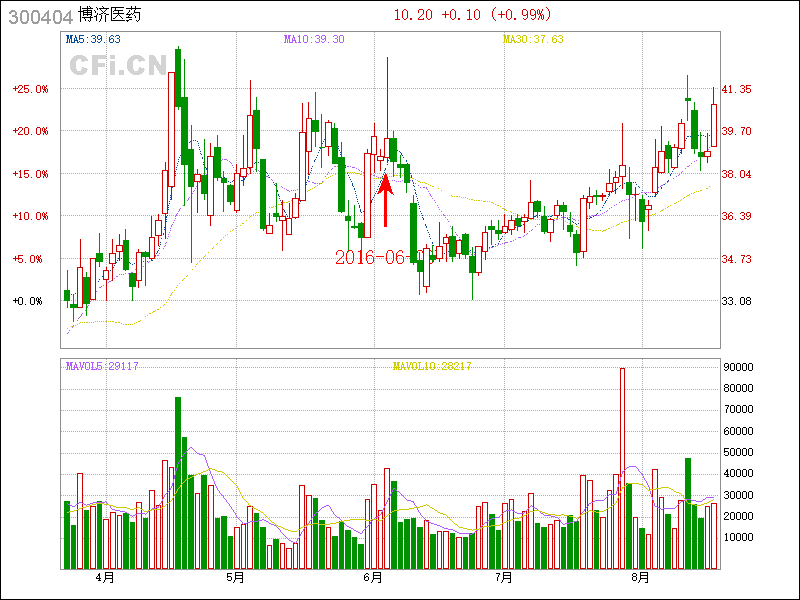Select 6月 on the time axis
The width and height of the screenshot is (800, 600).
(x=372, y=578)
